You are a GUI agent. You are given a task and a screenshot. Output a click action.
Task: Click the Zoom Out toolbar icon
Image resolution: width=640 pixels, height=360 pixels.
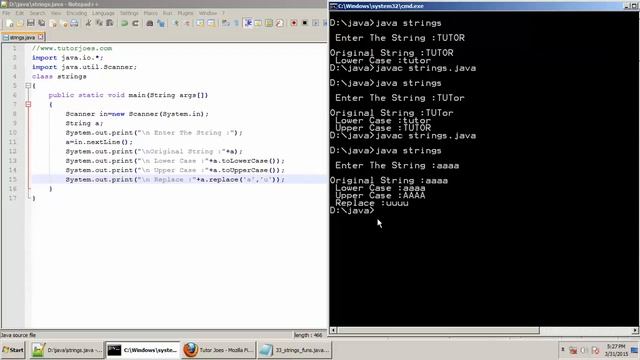pyautogui.click(x=187, y=23)
